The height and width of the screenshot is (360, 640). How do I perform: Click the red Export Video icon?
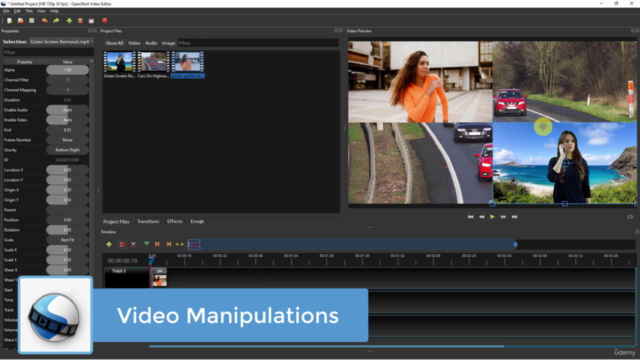104,20
